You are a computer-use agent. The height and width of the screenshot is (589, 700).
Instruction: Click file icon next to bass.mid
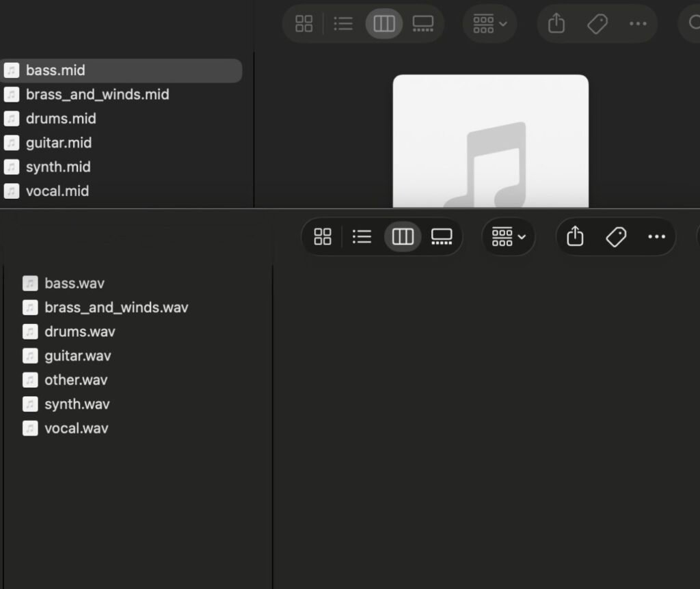tap(12, 70)
